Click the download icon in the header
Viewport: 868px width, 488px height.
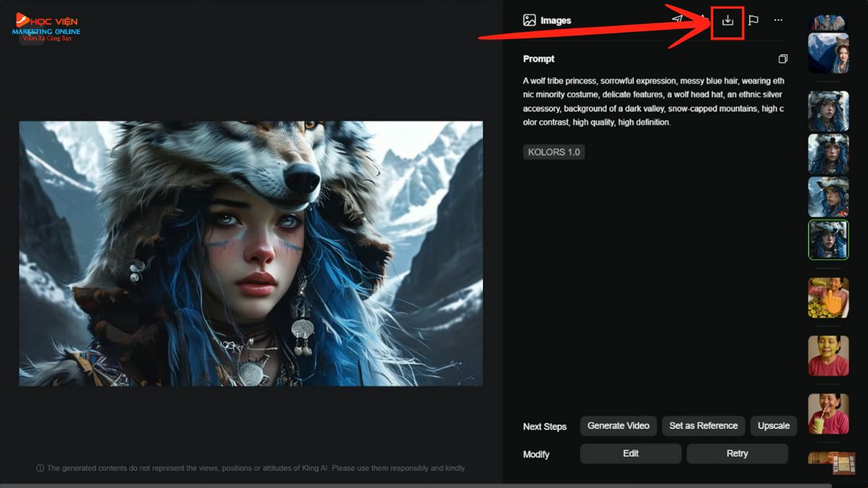[728, 21]
